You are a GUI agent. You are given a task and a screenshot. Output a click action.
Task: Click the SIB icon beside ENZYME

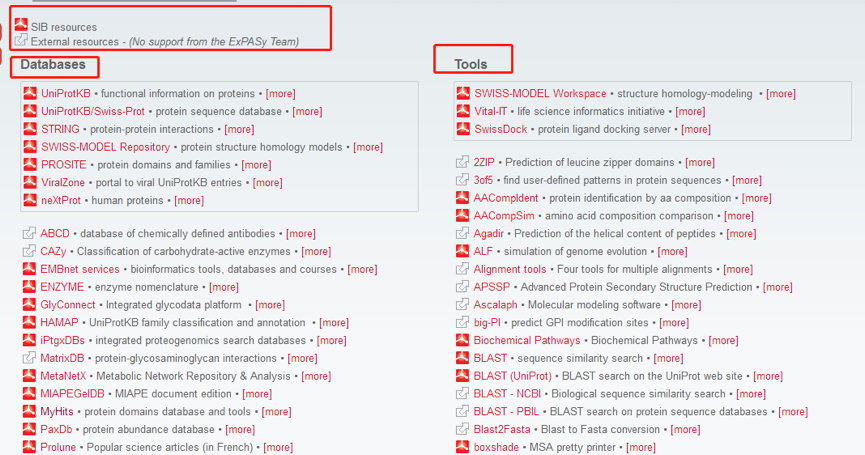click(x=29, y=287)
